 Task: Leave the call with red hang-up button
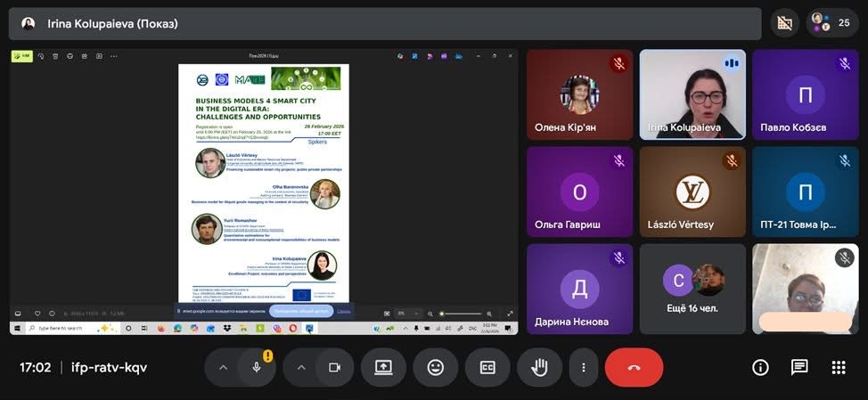click(x=634, y=367)
